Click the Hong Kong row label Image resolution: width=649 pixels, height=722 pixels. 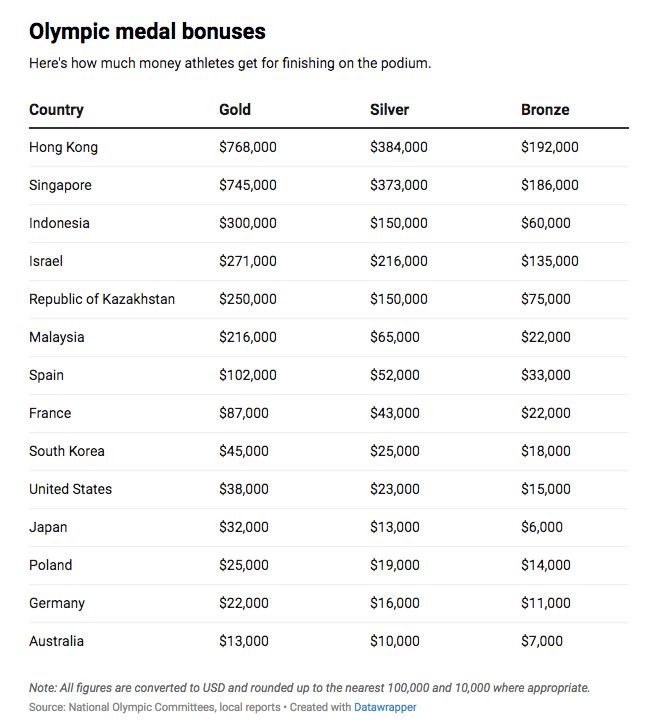(64, 147)
